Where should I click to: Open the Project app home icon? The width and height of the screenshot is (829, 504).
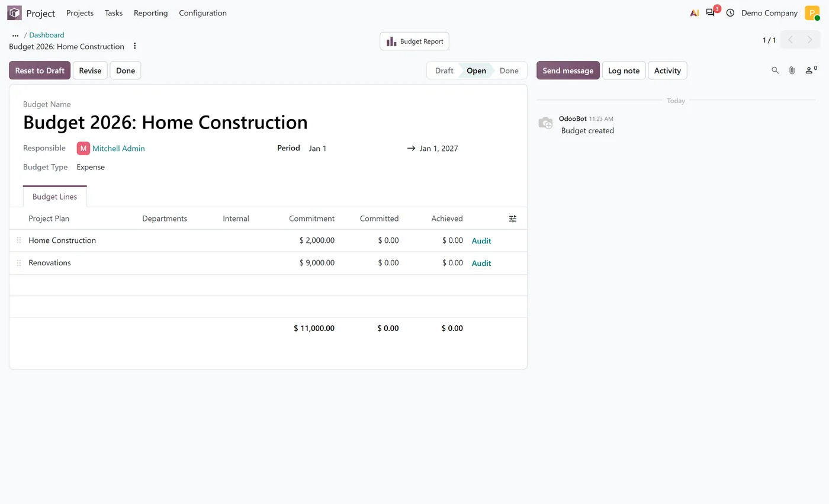click(14, 12)
